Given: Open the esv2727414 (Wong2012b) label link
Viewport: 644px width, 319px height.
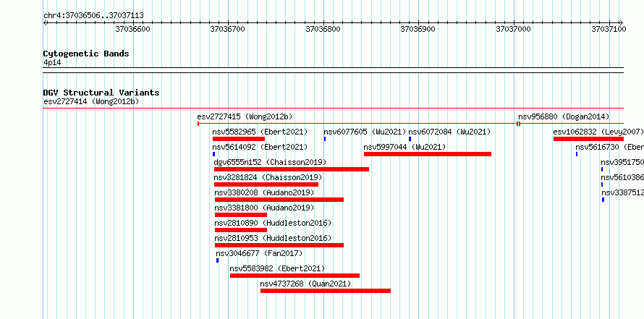Looking at the screenshot, I should (91, 101).
